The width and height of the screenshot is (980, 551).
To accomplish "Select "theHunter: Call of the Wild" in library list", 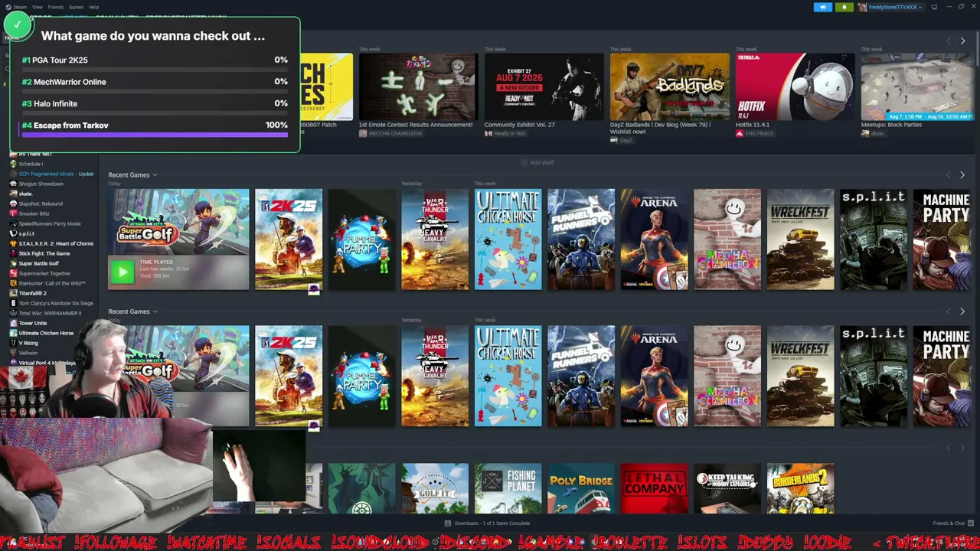I will tap(51, 283).
